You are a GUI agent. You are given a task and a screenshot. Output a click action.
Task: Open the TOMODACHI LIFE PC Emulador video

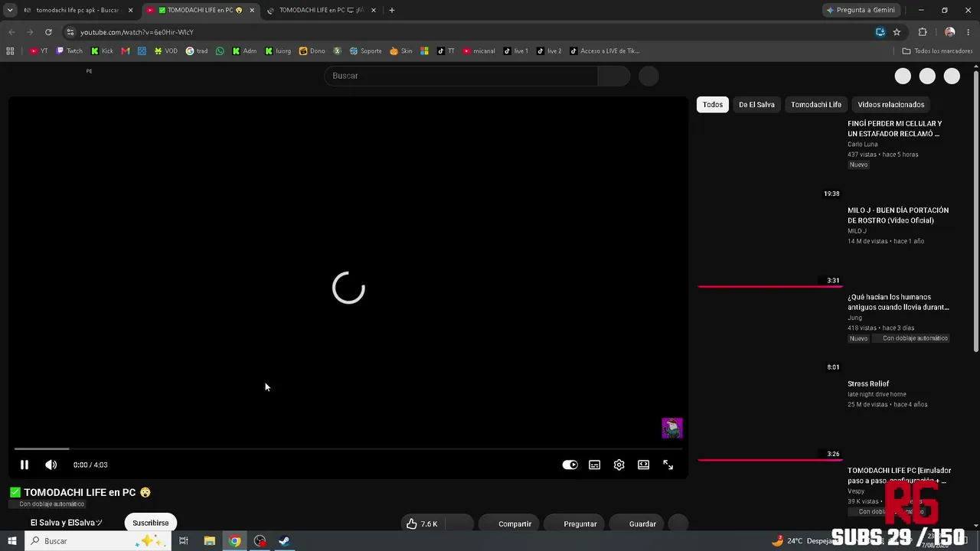[x=899, y=475]
